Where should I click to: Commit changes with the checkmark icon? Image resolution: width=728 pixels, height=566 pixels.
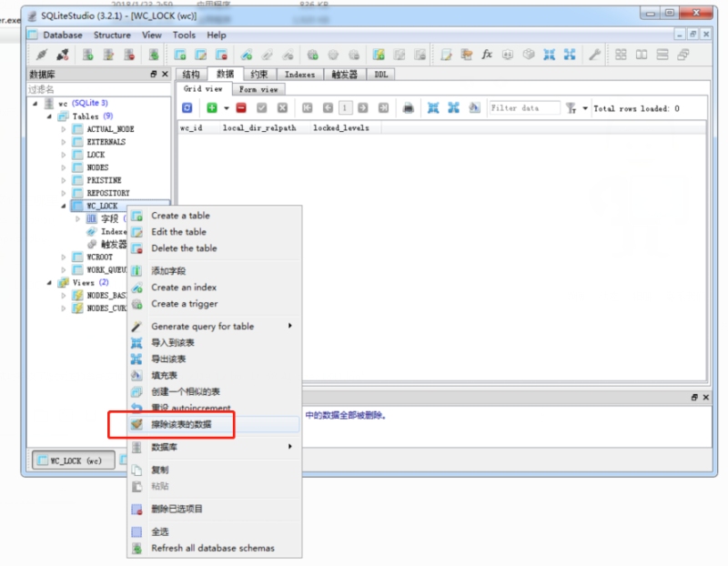click(262, 108)
